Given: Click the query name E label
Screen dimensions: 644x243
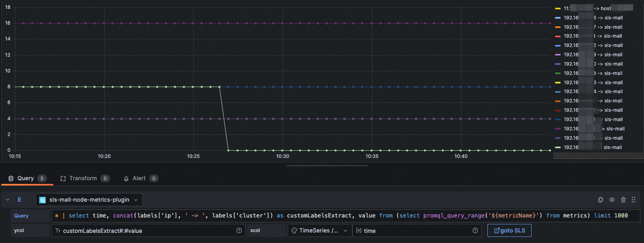Looking at the screenshot, I should pyautogui.click(x=19, y=200).
